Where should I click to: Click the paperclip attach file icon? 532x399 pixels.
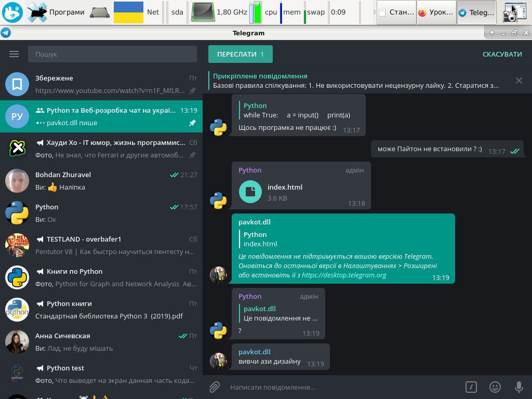click(215, 387)
